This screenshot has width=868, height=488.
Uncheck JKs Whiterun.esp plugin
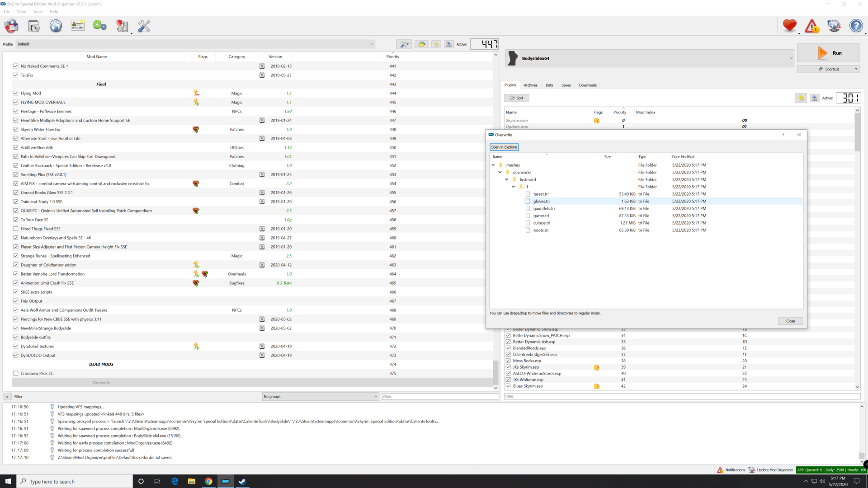(508, 380)
